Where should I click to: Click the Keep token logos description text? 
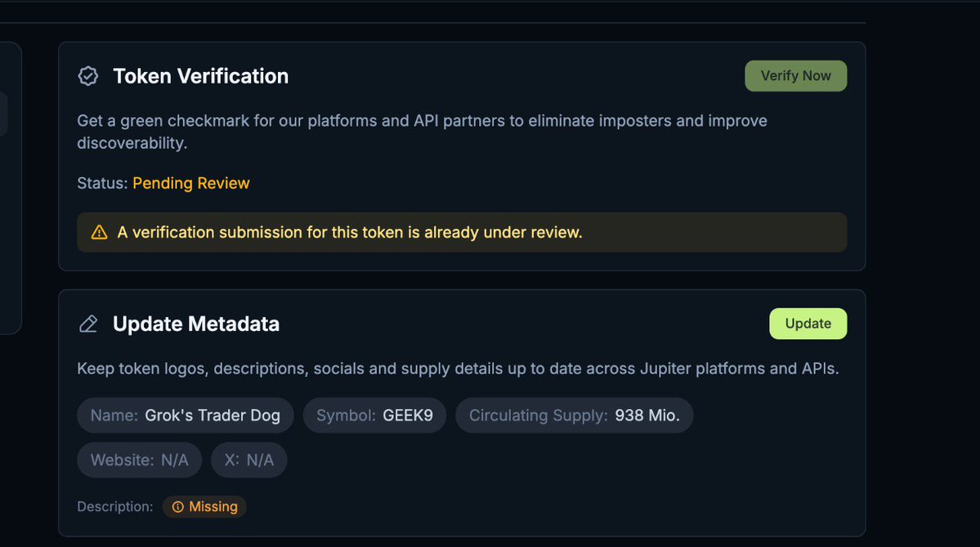[459, 369]
